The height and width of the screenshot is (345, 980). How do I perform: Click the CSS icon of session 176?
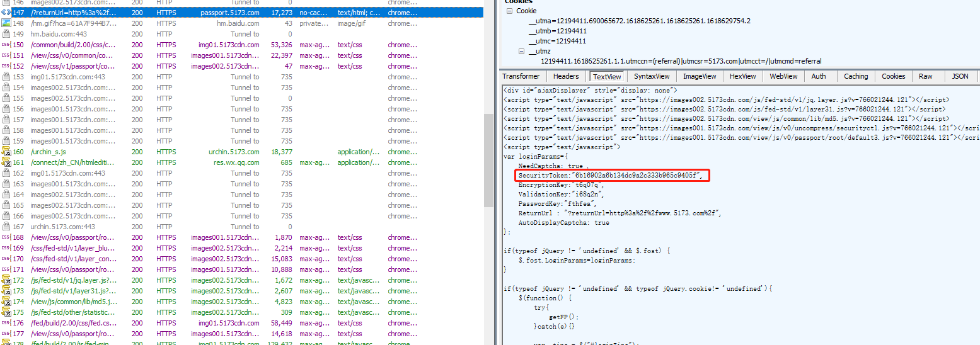click(x=6, y=323)
